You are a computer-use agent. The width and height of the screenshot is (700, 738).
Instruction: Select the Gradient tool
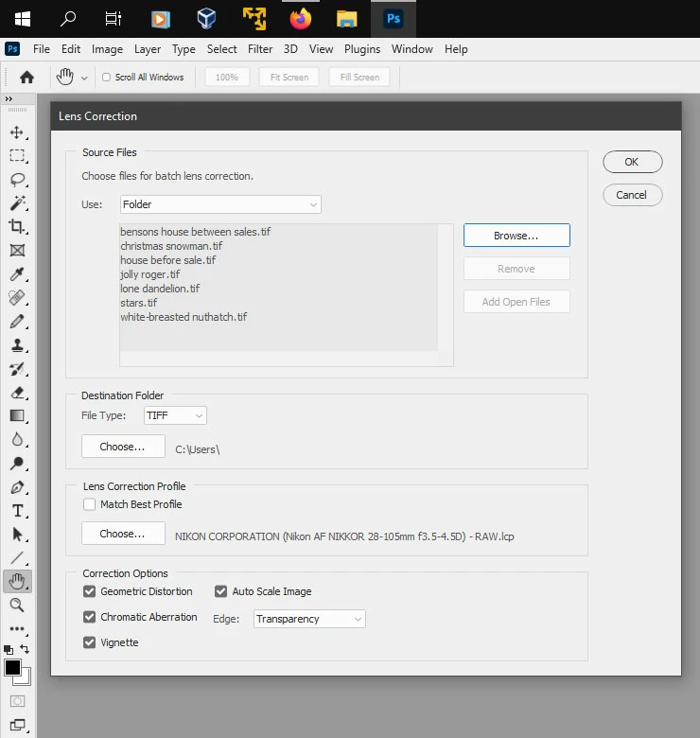(x=17, y=415)
